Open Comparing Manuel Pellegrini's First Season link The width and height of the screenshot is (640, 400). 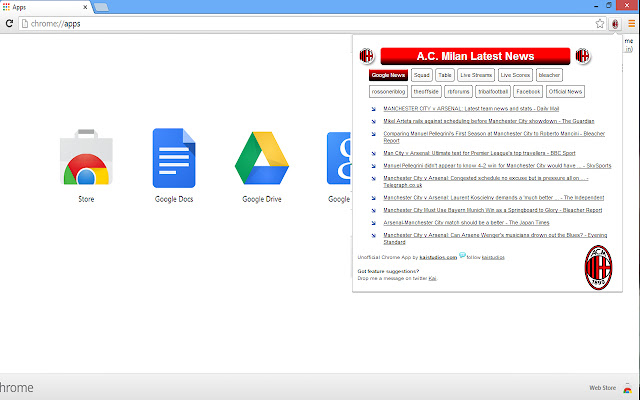point(494,137)
